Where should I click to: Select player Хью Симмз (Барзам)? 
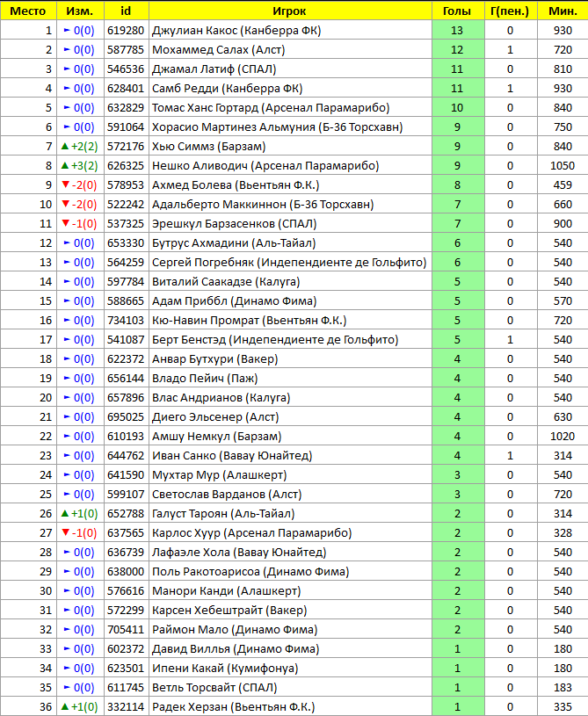click(x=209, y=147)
